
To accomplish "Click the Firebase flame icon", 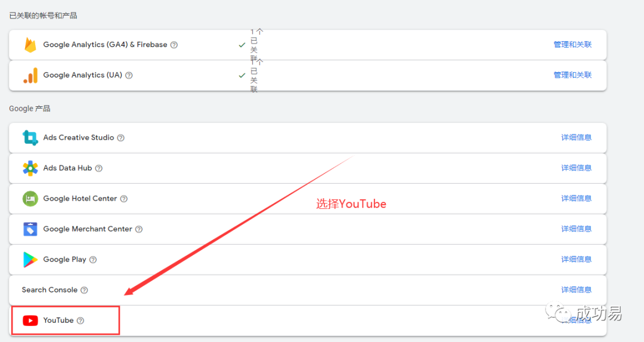I will (x=30, y=45).
